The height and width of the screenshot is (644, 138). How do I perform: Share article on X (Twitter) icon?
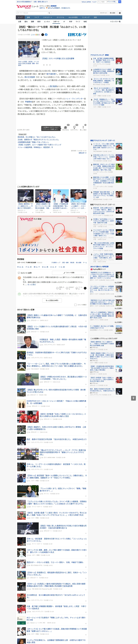click(43, 35)
